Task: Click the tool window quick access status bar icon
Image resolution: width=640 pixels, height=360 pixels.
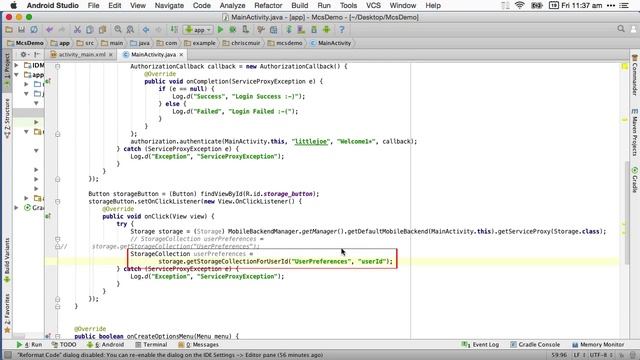Action: [x=8, y=355]
